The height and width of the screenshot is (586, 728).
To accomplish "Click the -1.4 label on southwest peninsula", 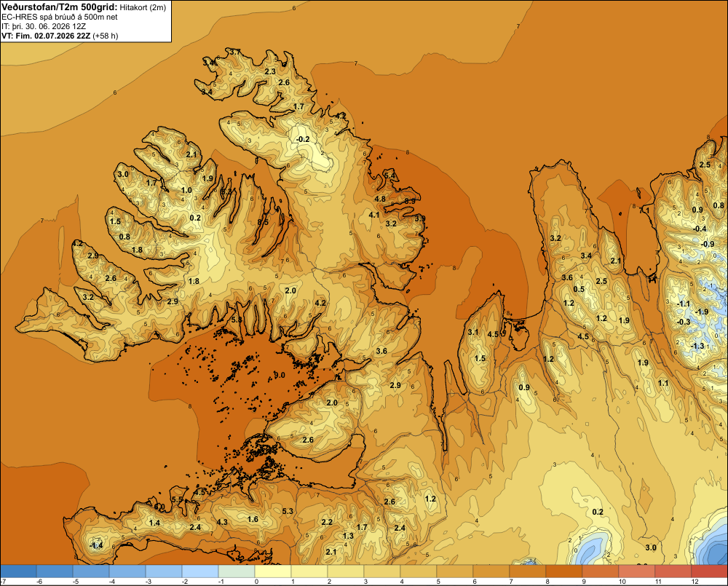I will coord(96,545).
